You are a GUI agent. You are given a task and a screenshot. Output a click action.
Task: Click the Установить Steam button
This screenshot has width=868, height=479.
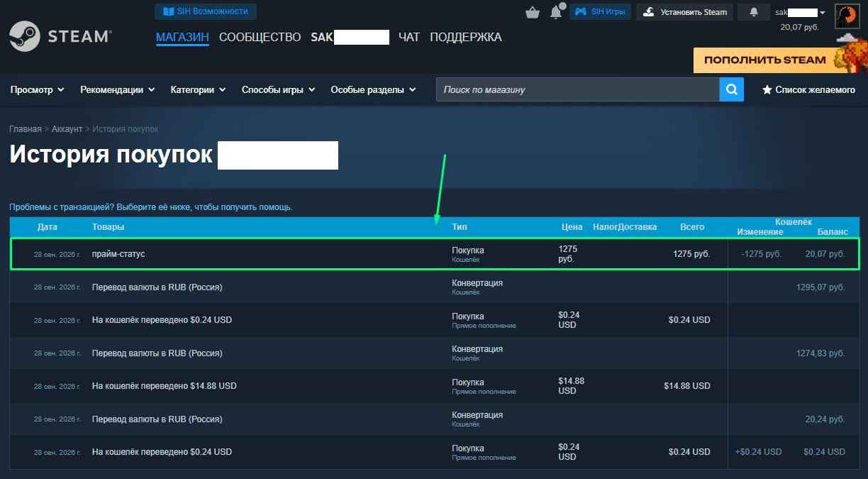(x=684, y=12)
